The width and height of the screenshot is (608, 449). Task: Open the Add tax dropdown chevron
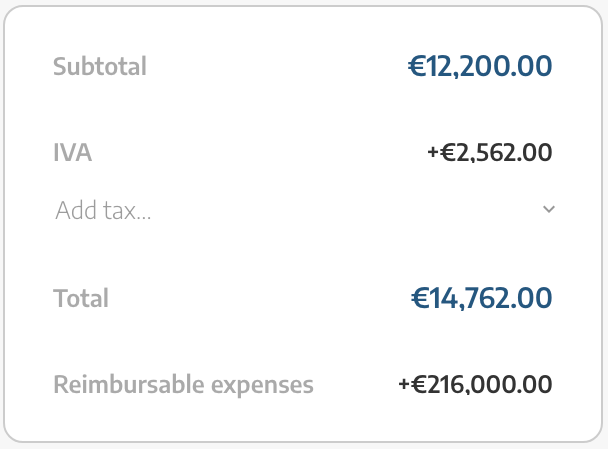coord(549,209)
